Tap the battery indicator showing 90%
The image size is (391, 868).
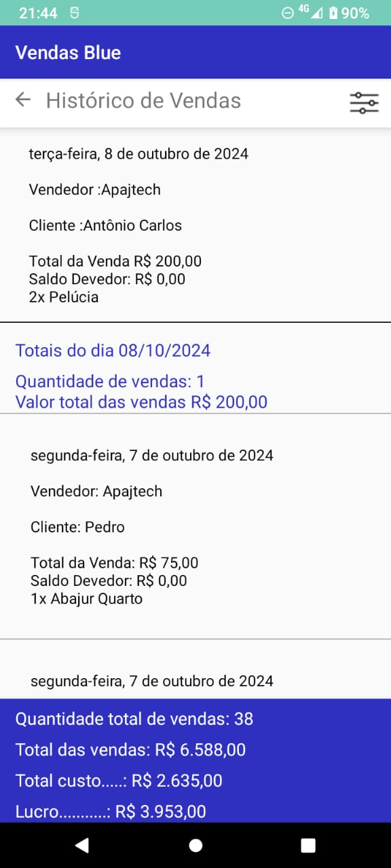[x=350, y=12]
